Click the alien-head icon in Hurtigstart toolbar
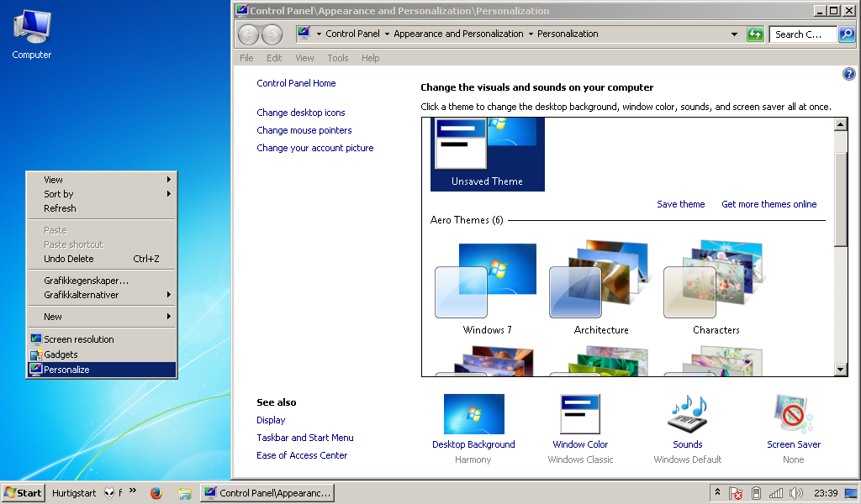 click(109, 493)
